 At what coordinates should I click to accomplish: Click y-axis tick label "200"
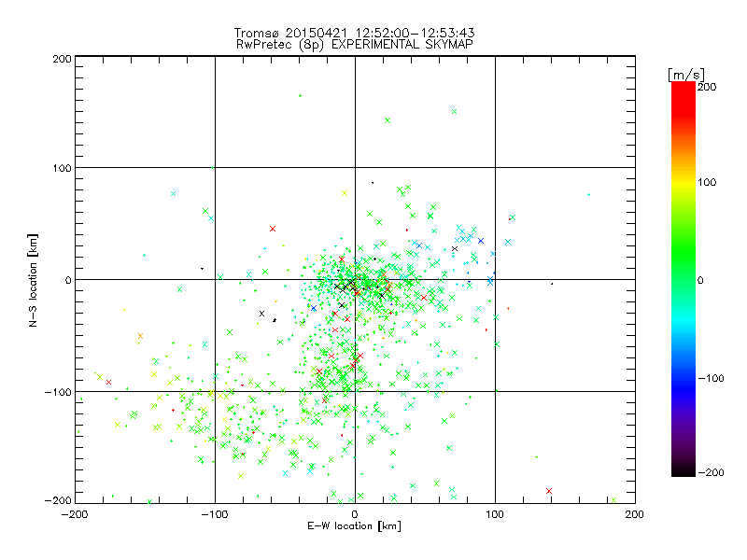click(62, 59)
